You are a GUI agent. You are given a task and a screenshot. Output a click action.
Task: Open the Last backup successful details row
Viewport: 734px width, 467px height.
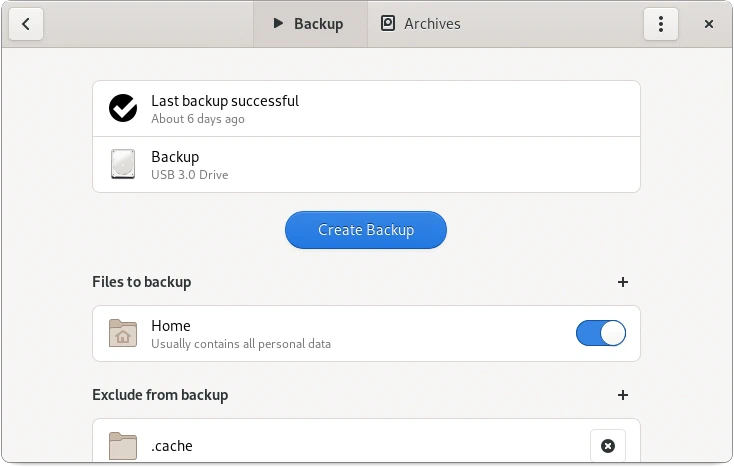pyautogui.click(x=366, y=109)
